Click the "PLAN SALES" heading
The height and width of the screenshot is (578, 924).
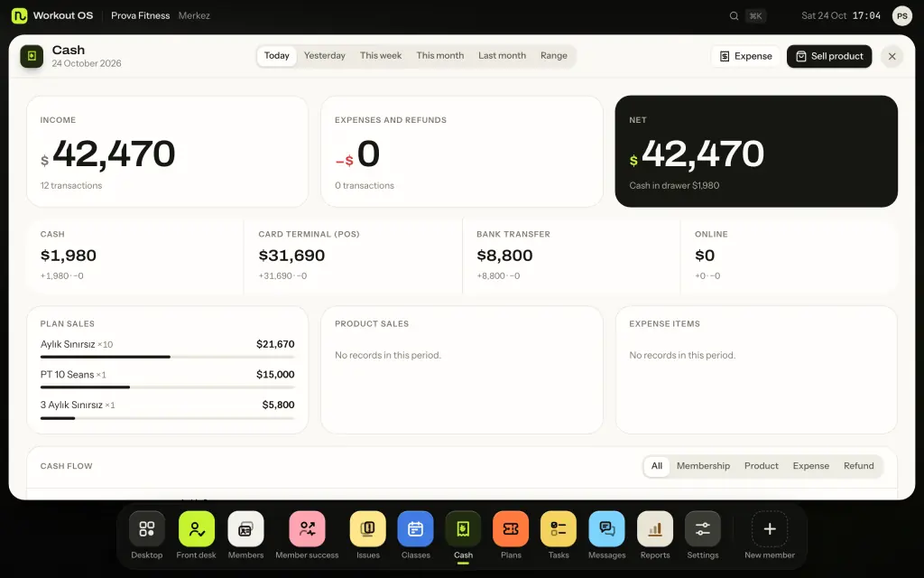click(67, 324)
